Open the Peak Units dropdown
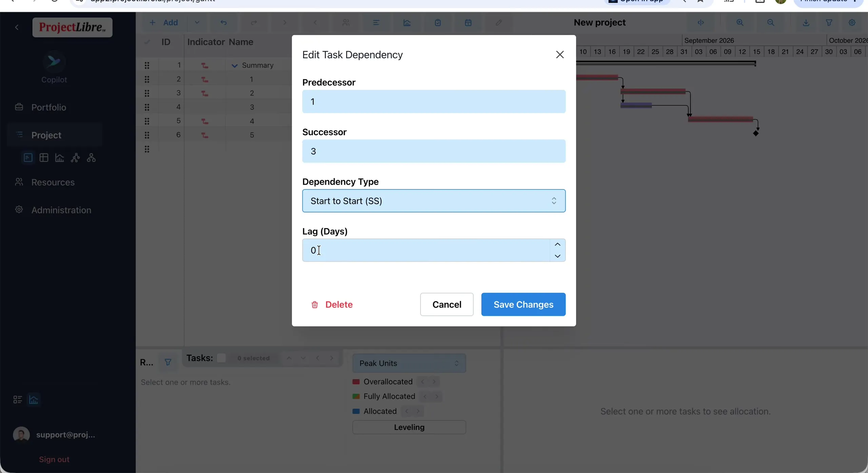 point(409,363)
